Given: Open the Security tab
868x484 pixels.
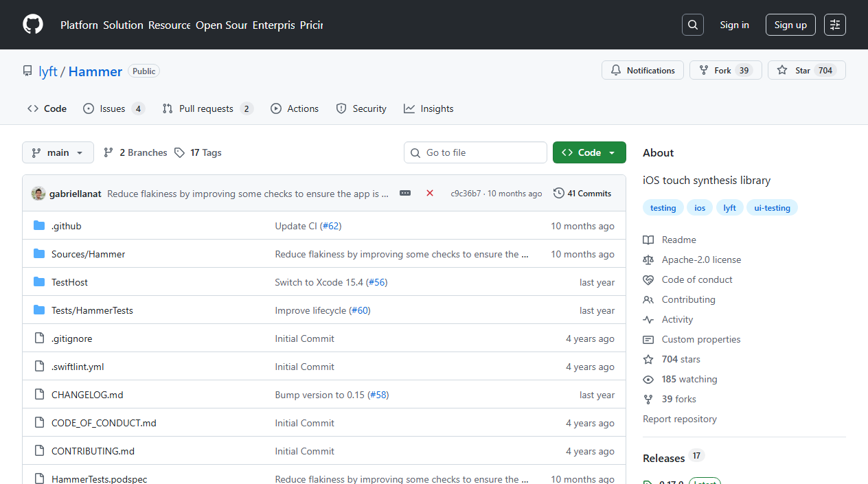Looking at the screenshot, I should (361, 108).
